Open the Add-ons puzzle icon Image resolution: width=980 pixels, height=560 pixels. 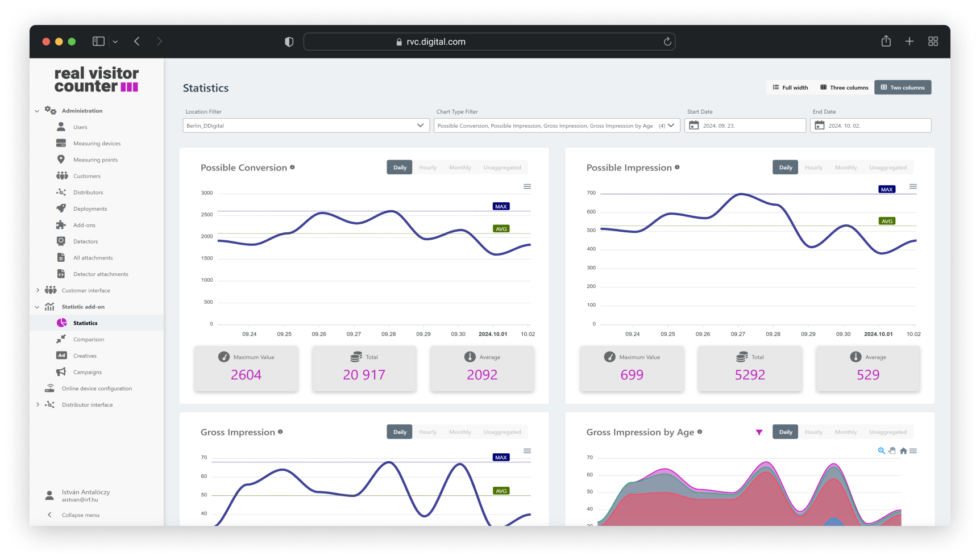coord(61,225)
